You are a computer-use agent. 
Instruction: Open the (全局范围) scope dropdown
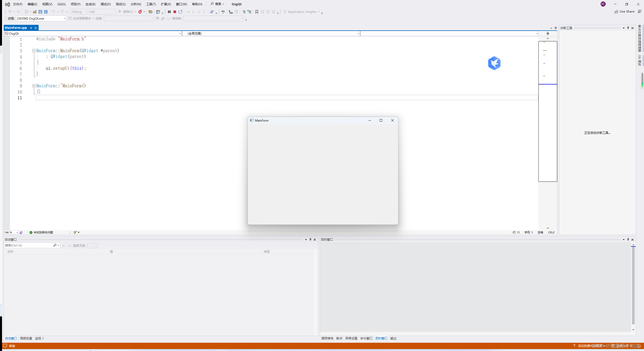[271, 34]
